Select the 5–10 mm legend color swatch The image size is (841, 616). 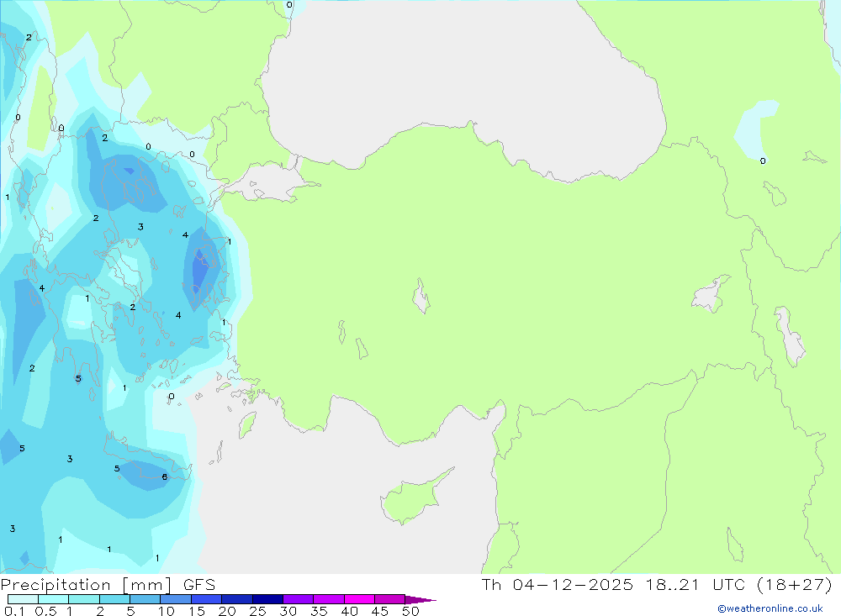click(145, 599)
